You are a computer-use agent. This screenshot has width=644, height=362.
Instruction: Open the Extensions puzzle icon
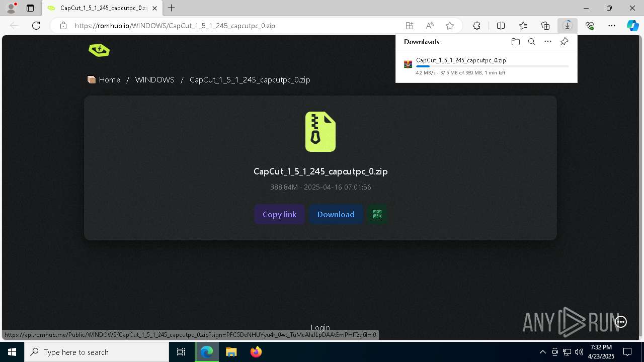pos(476,26)
